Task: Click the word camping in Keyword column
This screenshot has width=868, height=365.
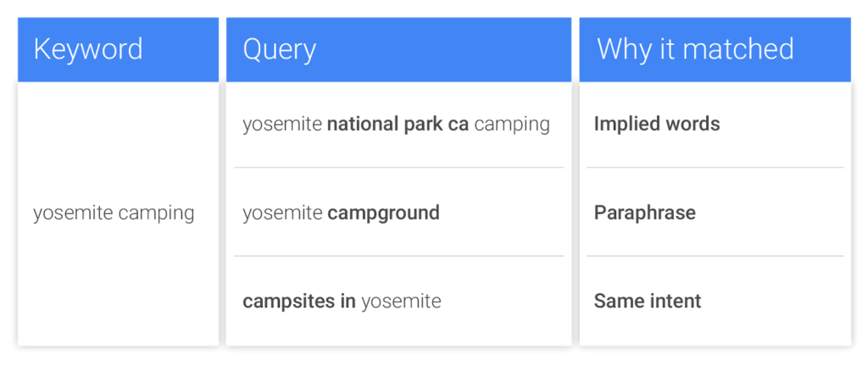Action: (x=157, y=213)
